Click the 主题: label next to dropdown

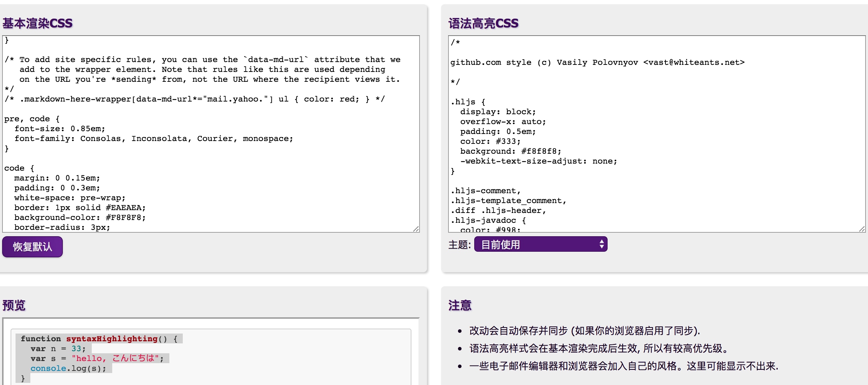tap(459, 245)
